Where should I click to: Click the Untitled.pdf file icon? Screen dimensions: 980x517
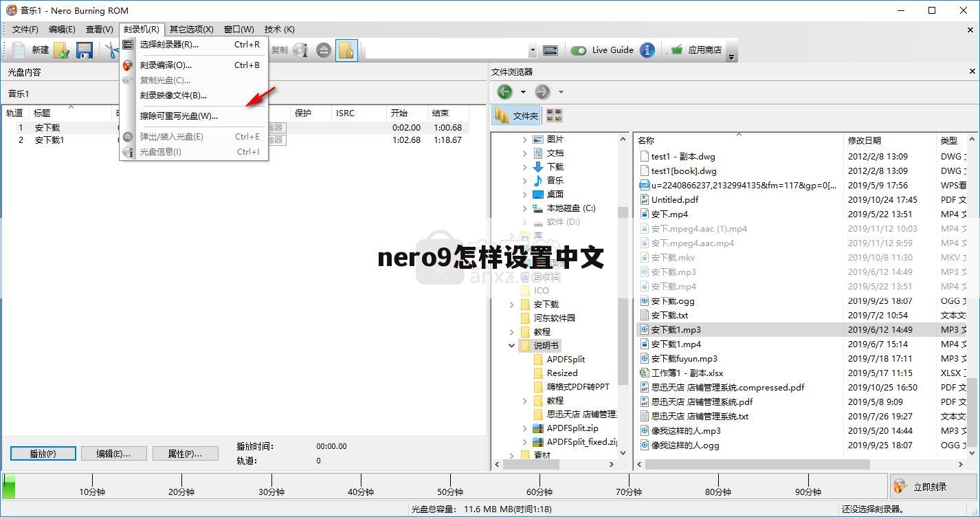tap(645, 199)
